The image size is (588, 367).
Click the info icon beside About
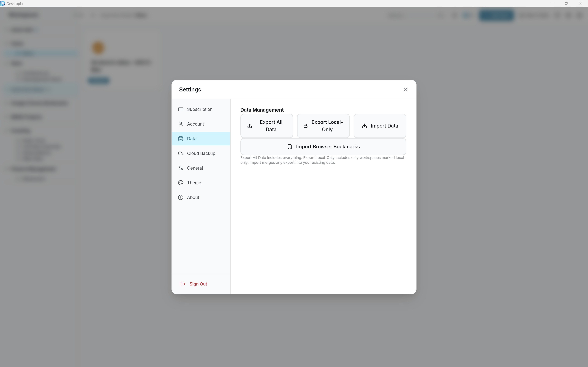[181, 197]
